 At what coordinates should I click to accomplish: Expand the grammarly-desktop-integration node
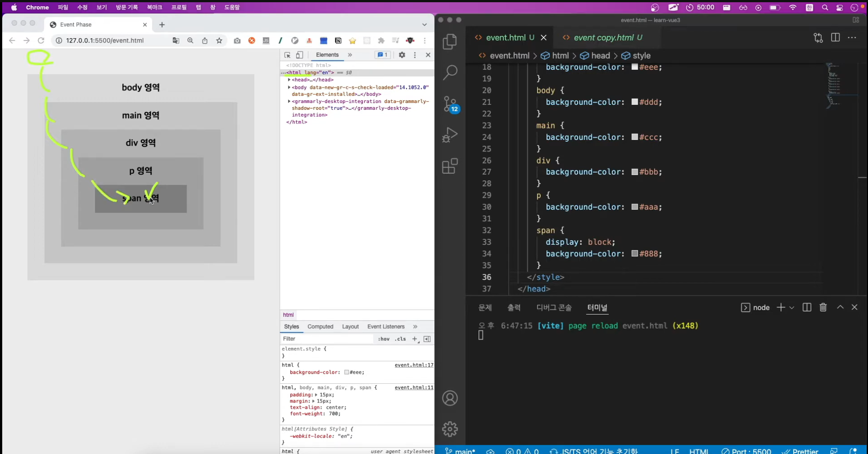[289, 101]
